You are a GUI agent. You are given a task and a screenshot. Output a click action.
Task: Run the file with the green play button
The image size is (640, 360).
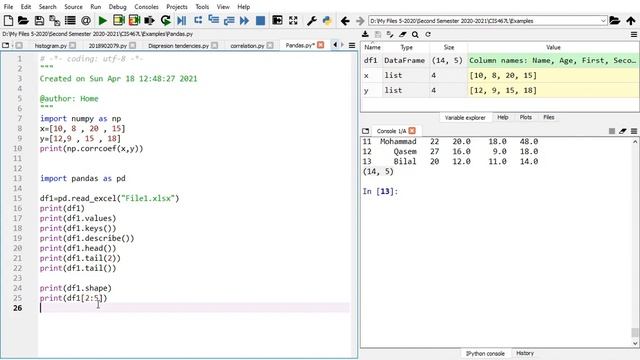(103, 20)
